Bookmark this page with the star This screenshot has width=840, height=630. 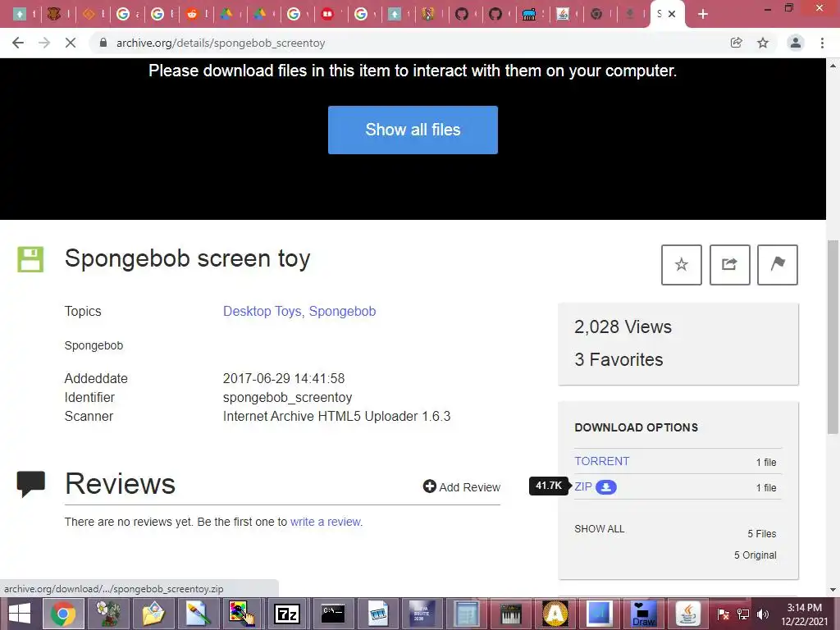coord(763,43)
